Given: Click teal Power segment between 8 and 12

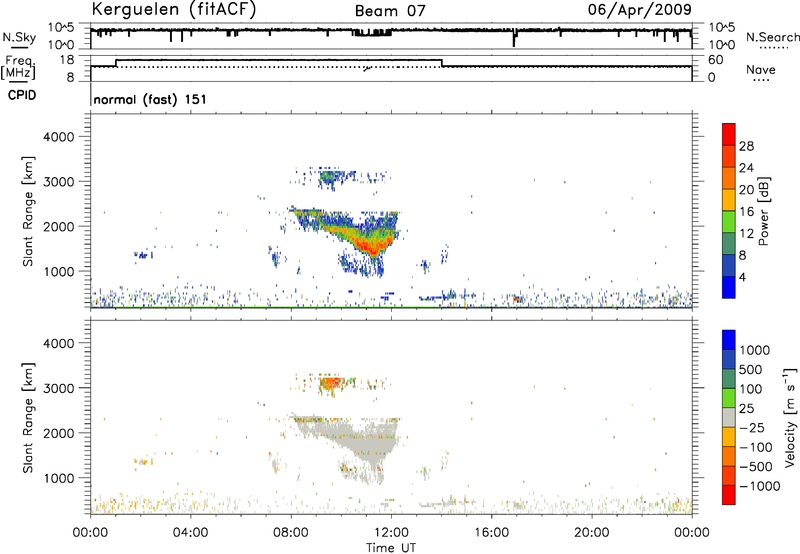Looking at the screenshot, I should (x=729, y=243).
